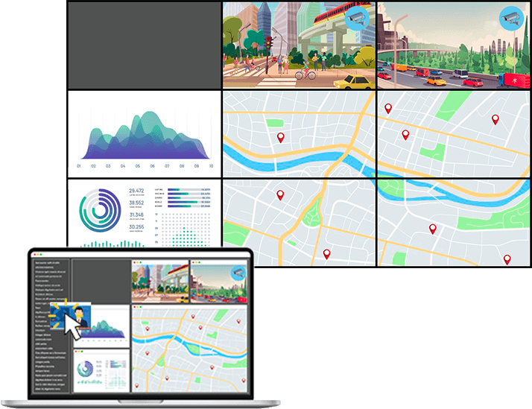This screenshot has width=532, height=409.
Task: Select the area chart window on the laptop
Action: coord(102,326)
